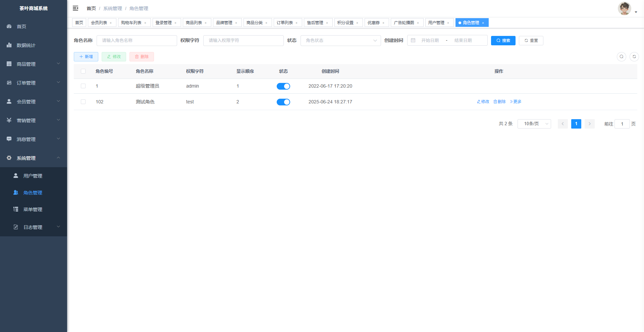Click the circular search toggle icon
Image resolution: width=644 pixels, height=332 pixels.
pos(621,57)
